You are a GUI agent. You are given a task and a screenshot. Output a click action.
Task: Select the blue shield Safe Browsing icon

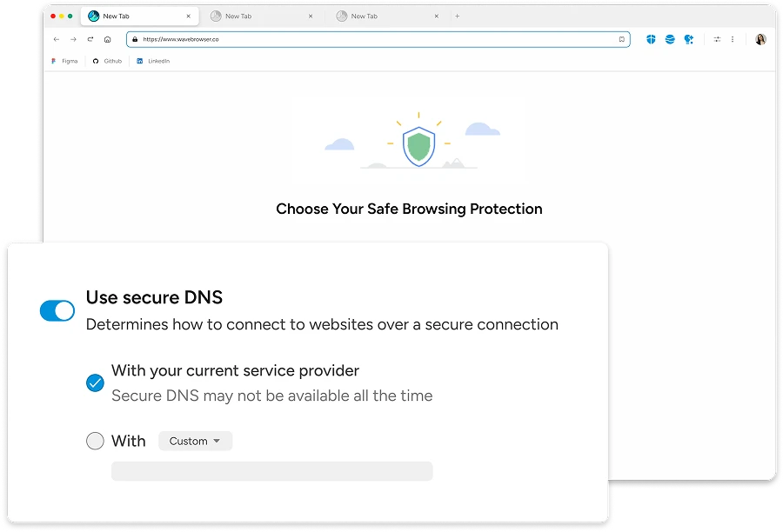pos(651,39)
